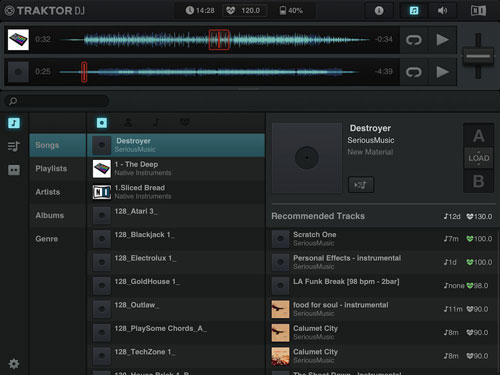
Task: Select the track 128_Blackjack 1_
Action: (176, 239)
